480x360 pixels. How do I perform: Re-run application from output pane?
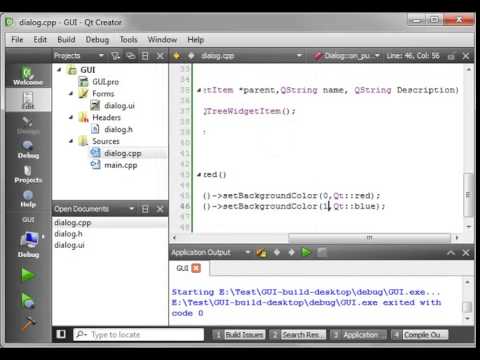(306, 252)
